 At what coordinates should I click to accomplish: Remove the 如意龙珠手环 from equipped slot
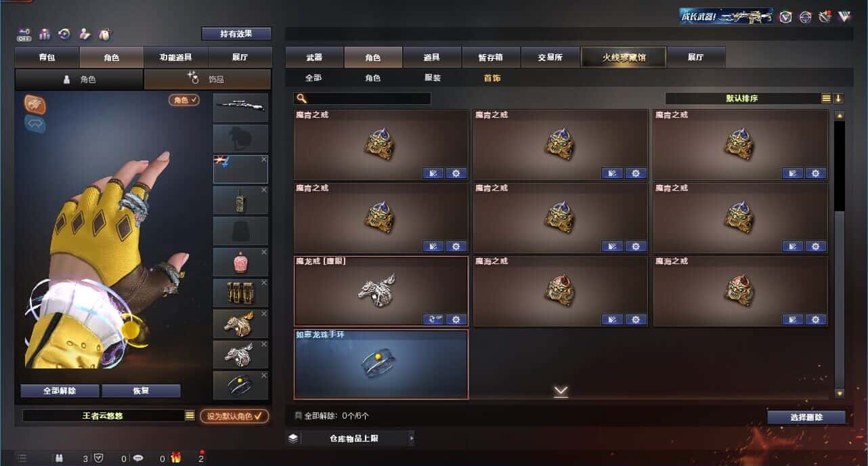[264, 375]
